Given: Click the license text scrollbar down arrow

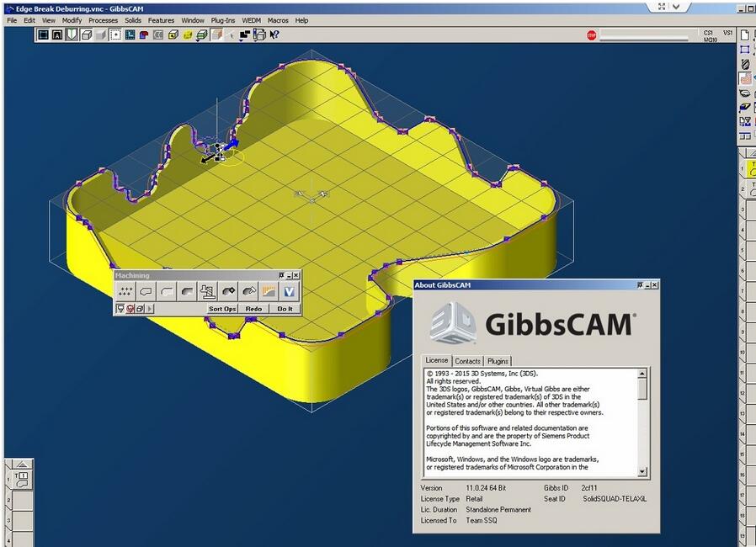Looking at the screenshot, I should click(642, 472).
